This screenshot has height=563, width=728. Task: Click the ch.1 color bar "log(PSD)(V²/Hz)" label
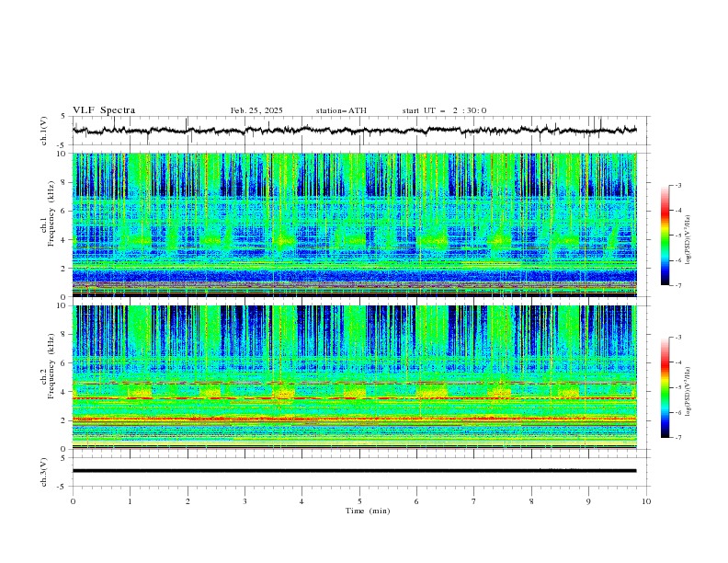pos(688,240)
